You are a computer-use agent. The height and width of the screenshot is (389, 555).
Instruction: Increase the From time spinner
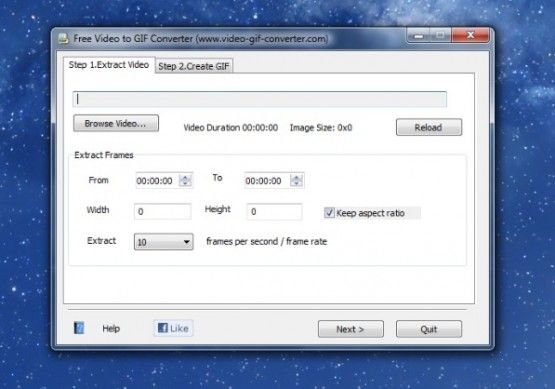click(x=185, y=178)
